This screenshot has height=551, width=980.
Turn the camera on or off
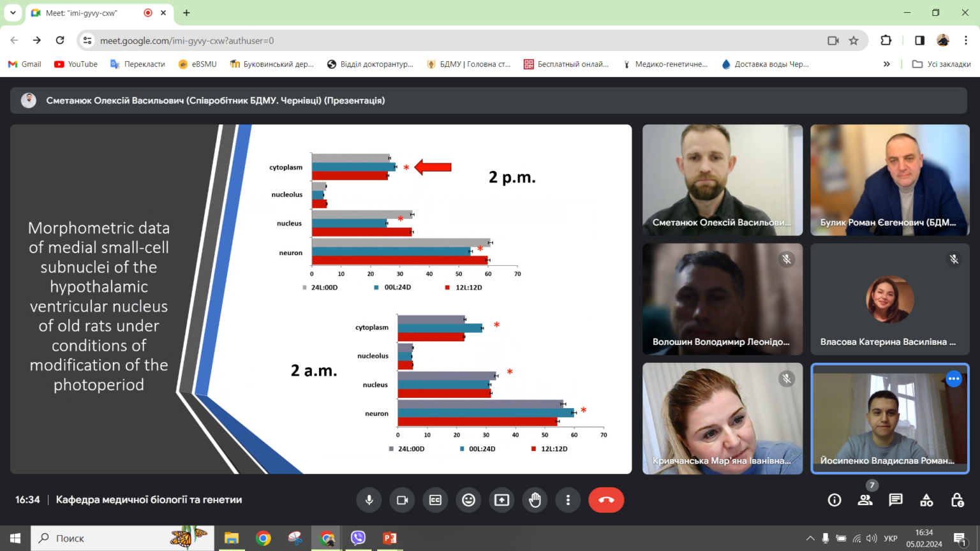[x=402, y=500]
